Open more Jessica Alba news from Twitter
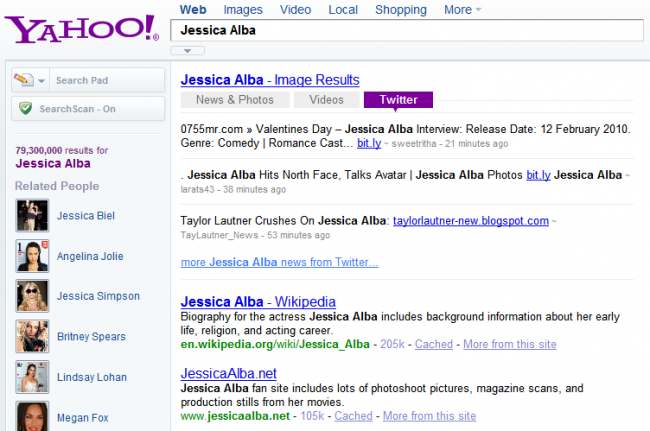 pyautogui.click(x=279, y=262)
